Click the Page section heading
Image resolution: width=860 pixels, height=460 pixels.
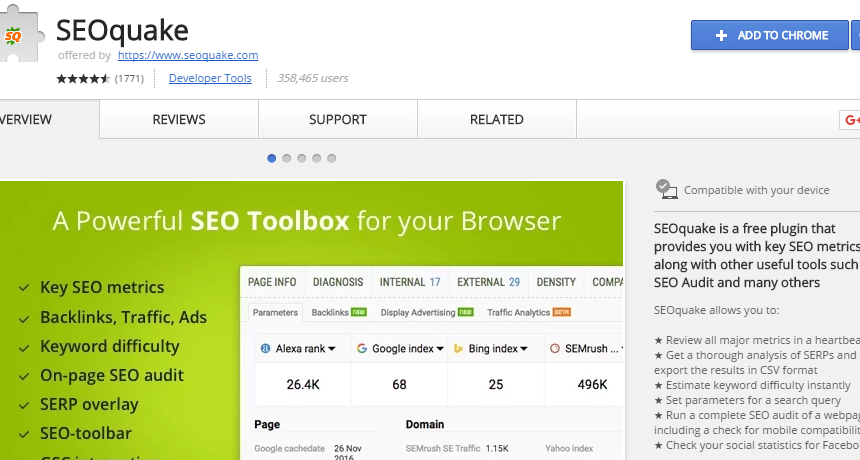(267, 424)
